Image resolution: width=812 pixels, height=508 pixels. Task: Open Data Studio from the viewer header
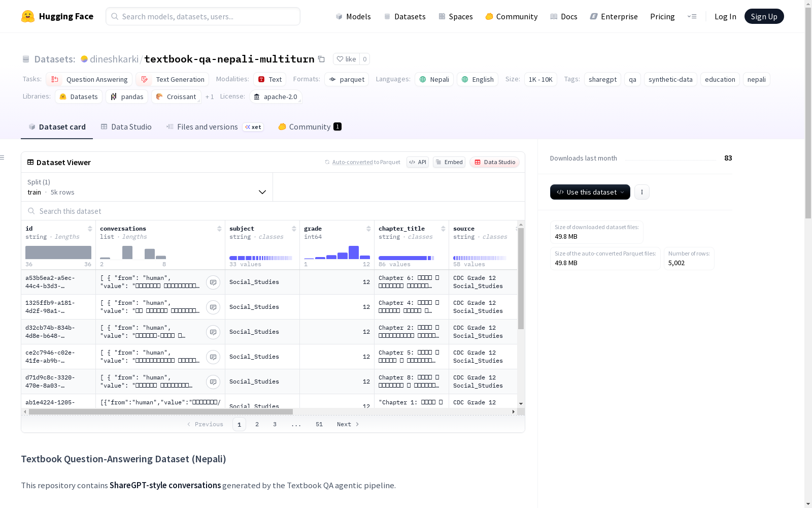[x=495, y=162]
